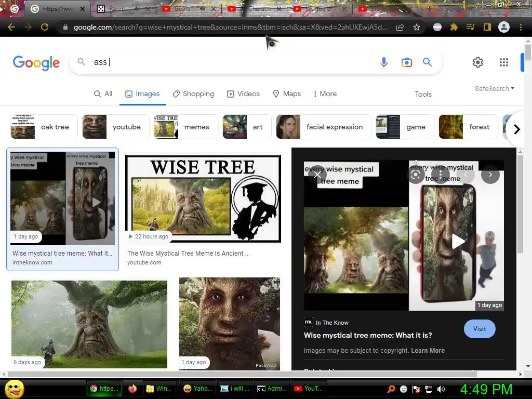The height and width of the screenshot is (399, 532).
Task: Reload the page with the refresh icon
Action: [x=45, y=27]
